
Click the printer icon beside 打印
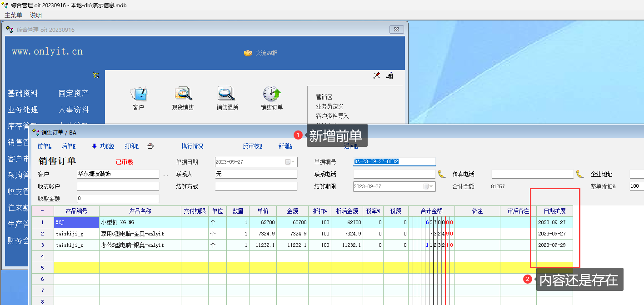tap(150, 146)
